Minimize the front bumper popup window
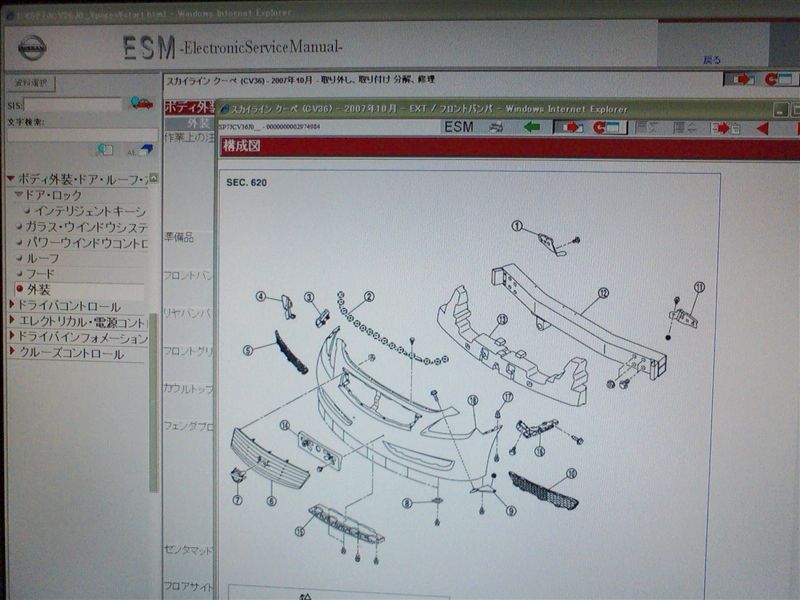 [x=780, y=109]
